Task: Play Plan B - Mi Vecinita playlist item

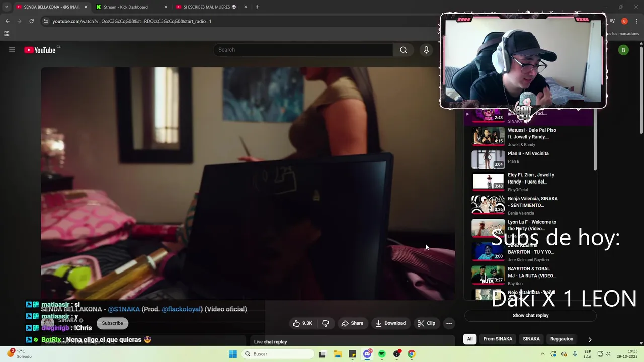Action: [528, 159]
